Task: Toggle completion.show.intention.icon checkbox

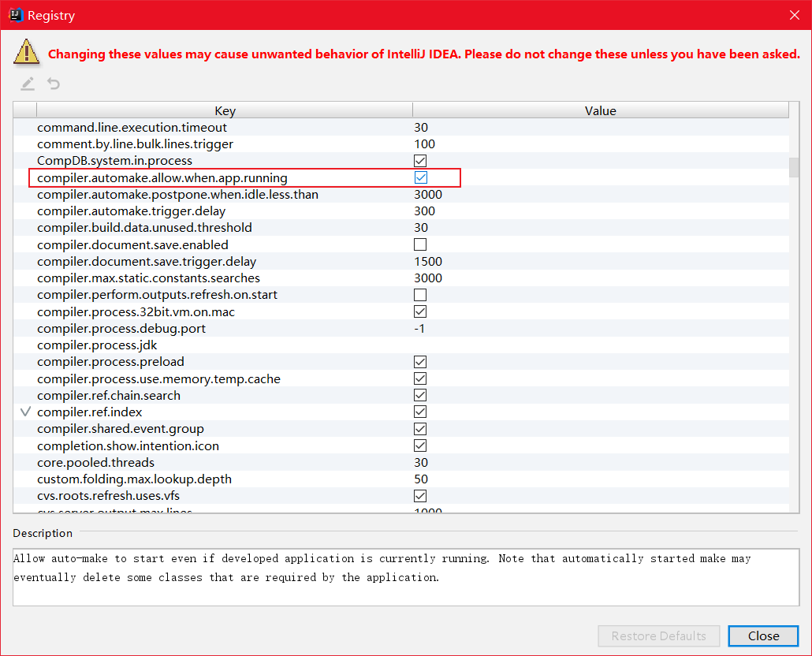Action: (x=420, y=445)
